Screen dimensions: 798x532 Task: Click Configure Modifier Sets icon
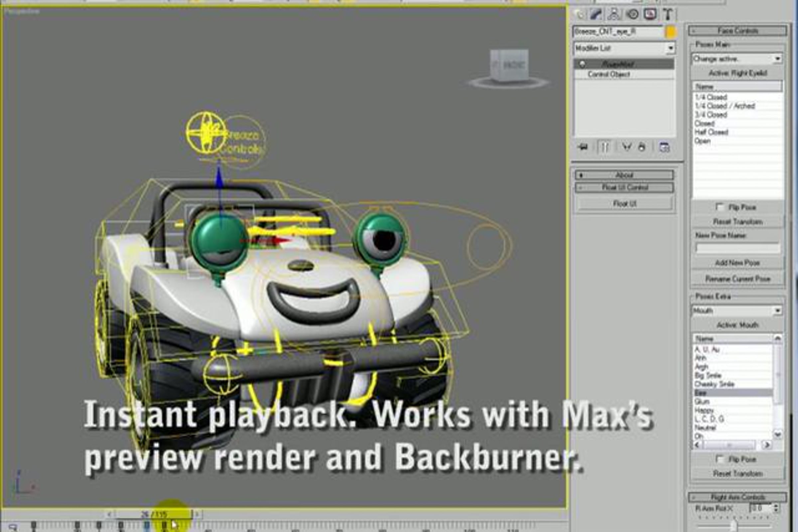[x=664, y=147]
